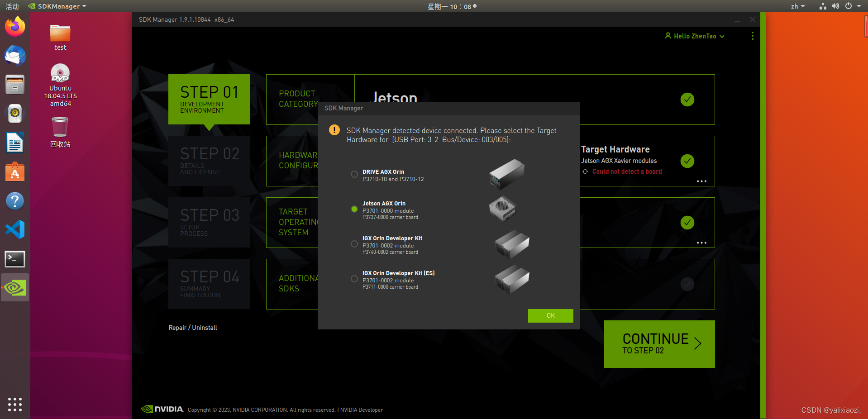
Task: Select the Jetson AGX Orin radio button
Action: [354, 209]
